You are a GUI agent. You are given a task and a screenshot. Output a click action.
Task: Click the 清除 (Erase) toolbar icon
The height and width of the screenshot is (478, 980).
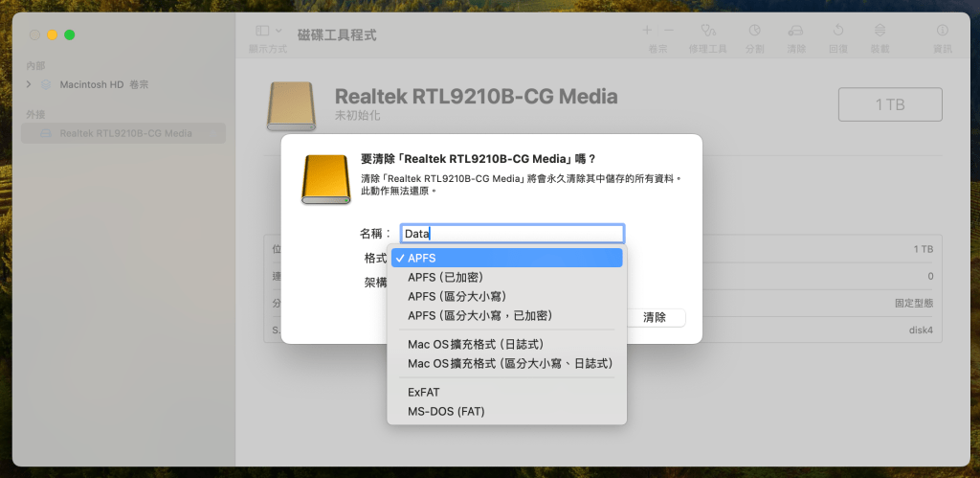tap(796, 32)
